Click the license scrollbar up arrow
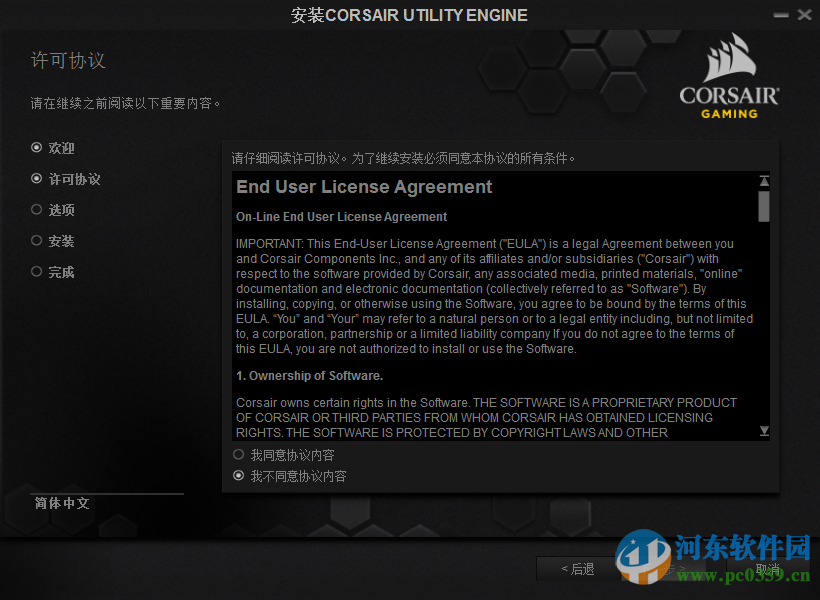The image size is (820, 600). point(764,181)
